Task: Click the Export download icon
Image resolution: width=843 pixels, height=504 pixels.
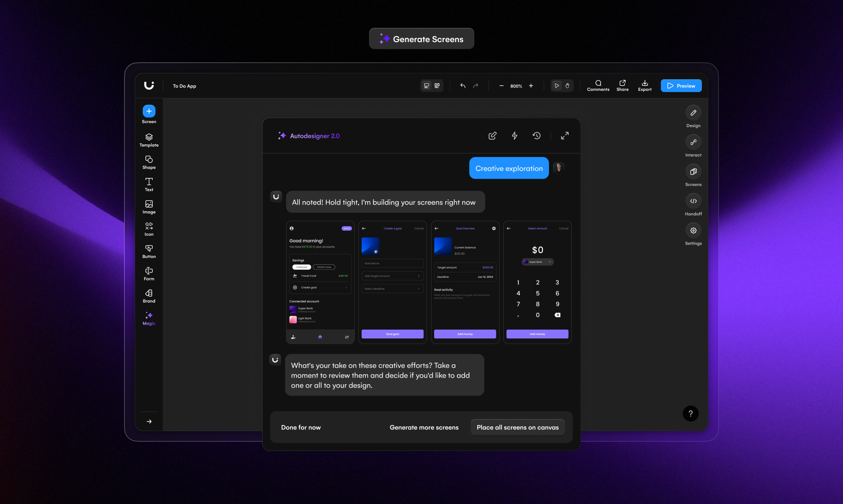Action: (645, 83)
